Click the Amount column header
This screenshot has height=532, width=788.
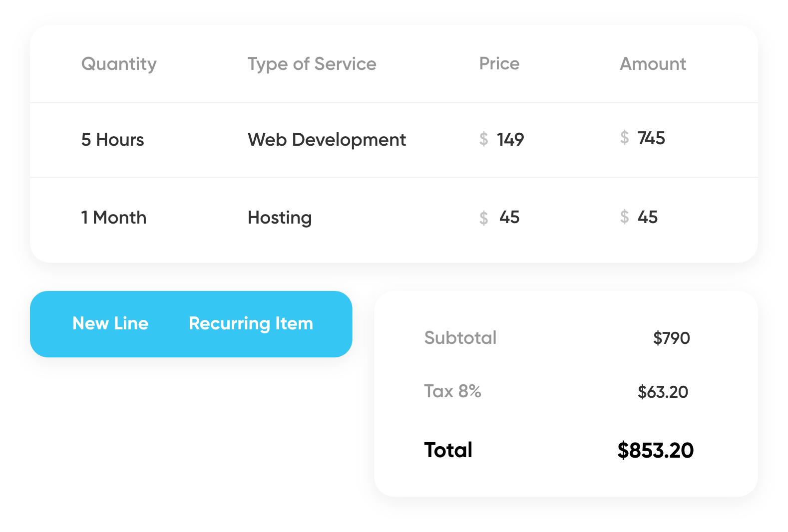pos(653,63)
